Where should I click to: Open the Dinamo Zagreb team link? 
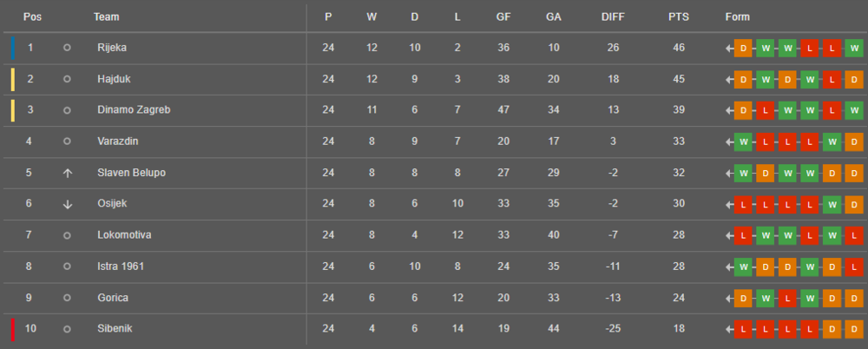pyautogui.click(x=134, y=110)
